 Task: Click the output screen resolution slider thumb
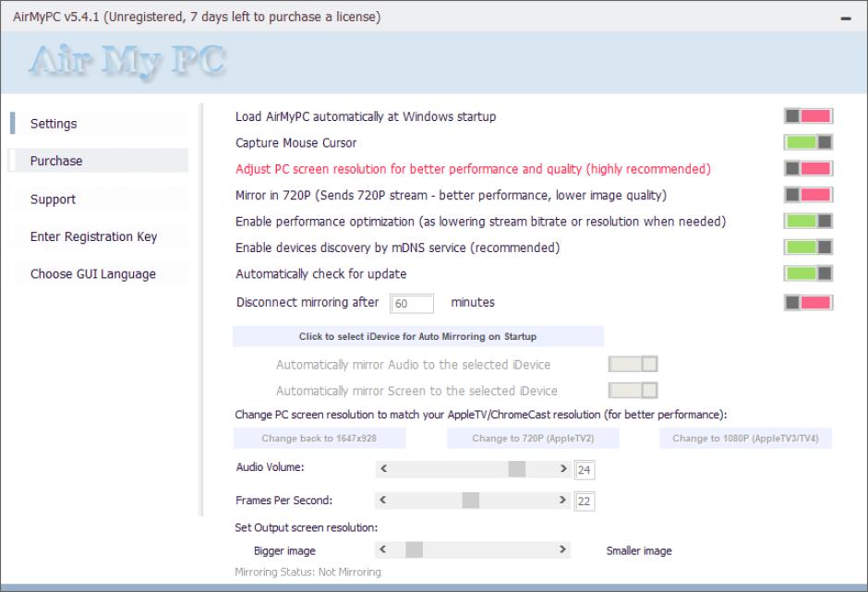[414, 550]
